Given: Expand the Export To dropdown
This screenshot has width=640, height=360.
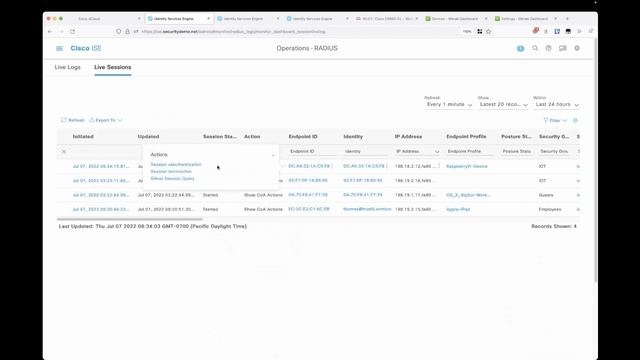Looking at the screenshot, I should 106,120.
